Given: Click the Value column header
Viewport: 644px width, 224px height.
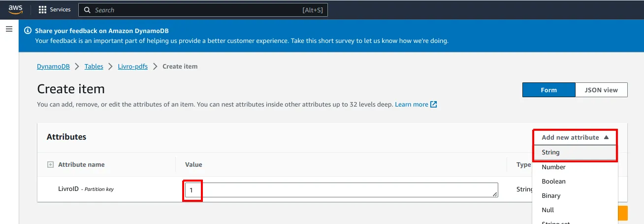Looking at the screenshot, I should coord(193,165).
